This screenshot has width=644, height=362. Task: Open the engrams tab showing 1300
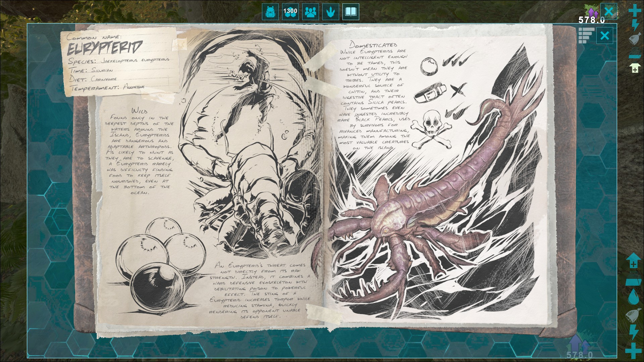(x=290, y=12)
